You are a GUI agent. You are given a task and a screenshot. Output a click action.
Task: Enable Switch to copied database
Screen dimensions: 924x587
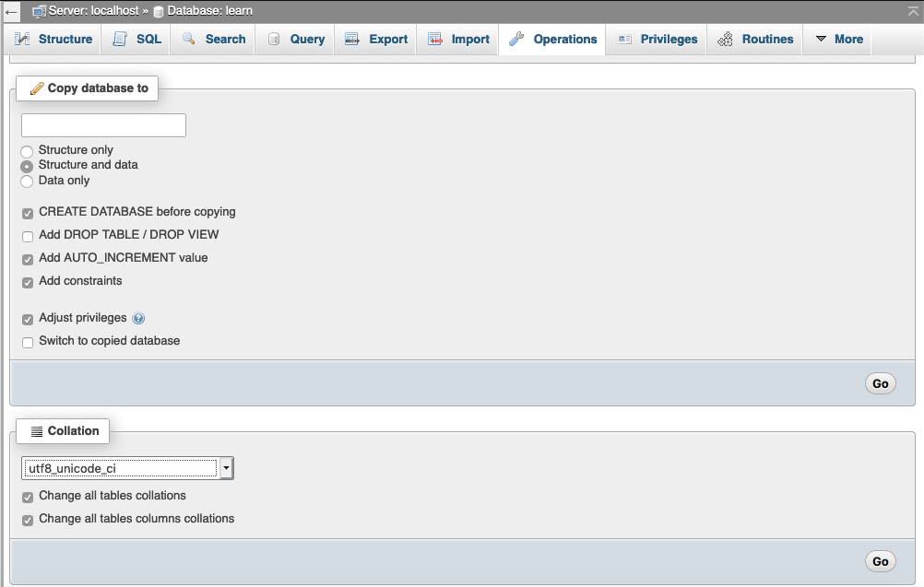[x=28, y=343]
